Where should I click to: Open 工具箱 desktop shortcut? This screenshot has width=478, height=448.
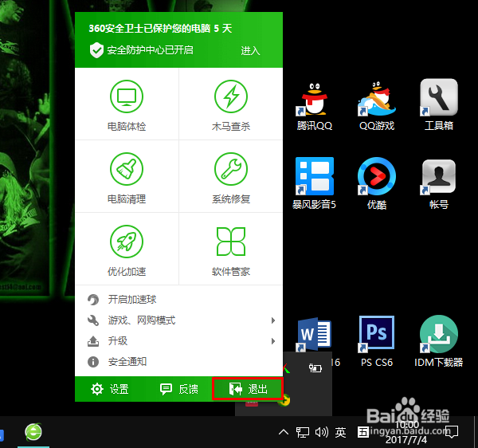coord(439,105)
